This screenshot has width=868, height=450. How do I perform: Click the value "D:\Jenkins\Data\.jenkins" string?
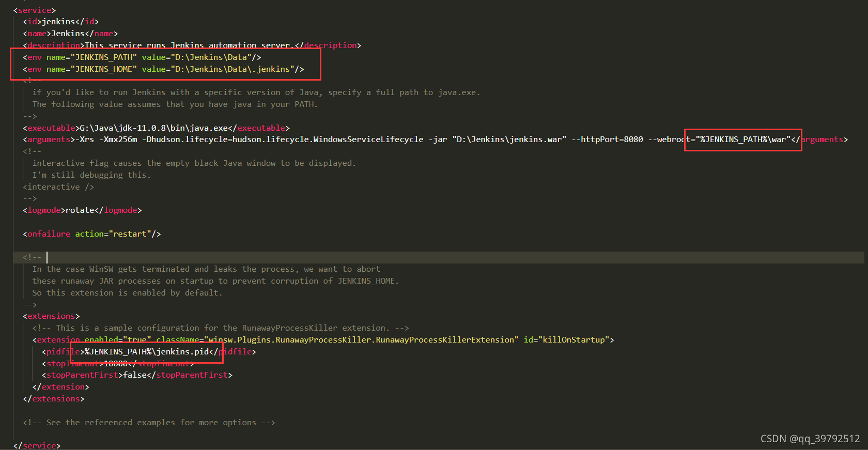[x=233, y=69]
